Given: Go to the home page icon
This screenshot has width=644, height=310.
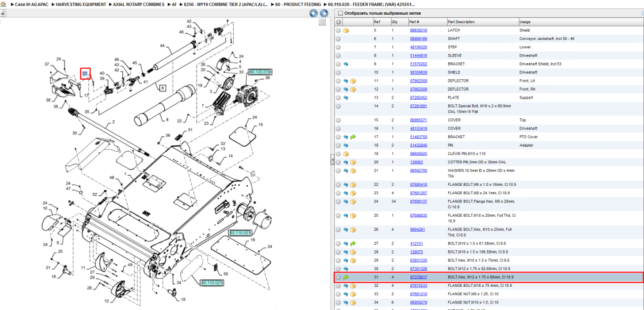Looking at the screenshot, I should 3,4.
